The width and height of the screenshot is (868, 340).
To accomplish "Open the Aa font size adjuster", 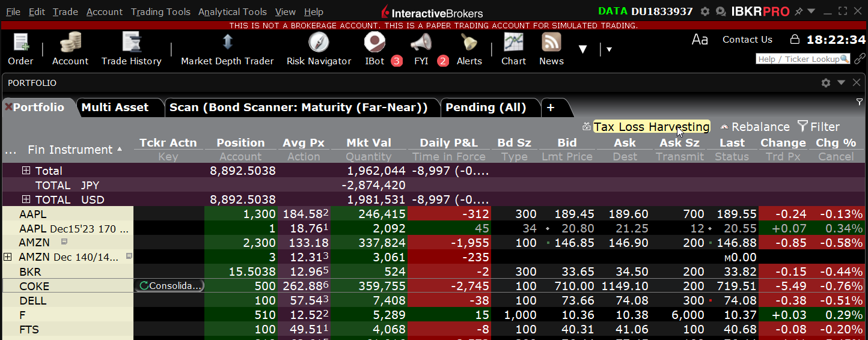I will [x=700, y=40].
